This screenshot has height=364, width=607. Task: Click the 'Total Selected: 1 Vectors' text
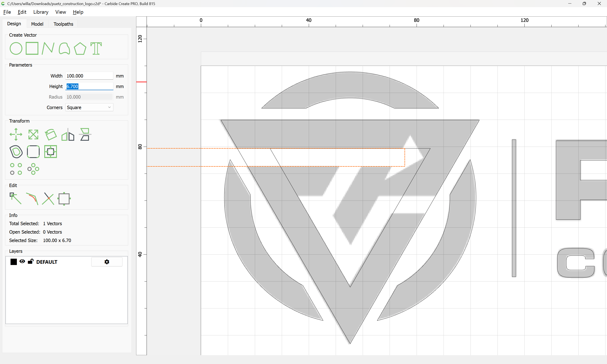tap(36, 223)
